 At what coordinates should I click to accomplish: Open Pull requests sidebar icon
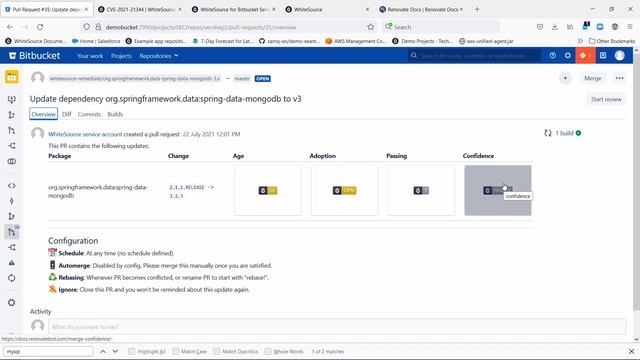point(11,232)
